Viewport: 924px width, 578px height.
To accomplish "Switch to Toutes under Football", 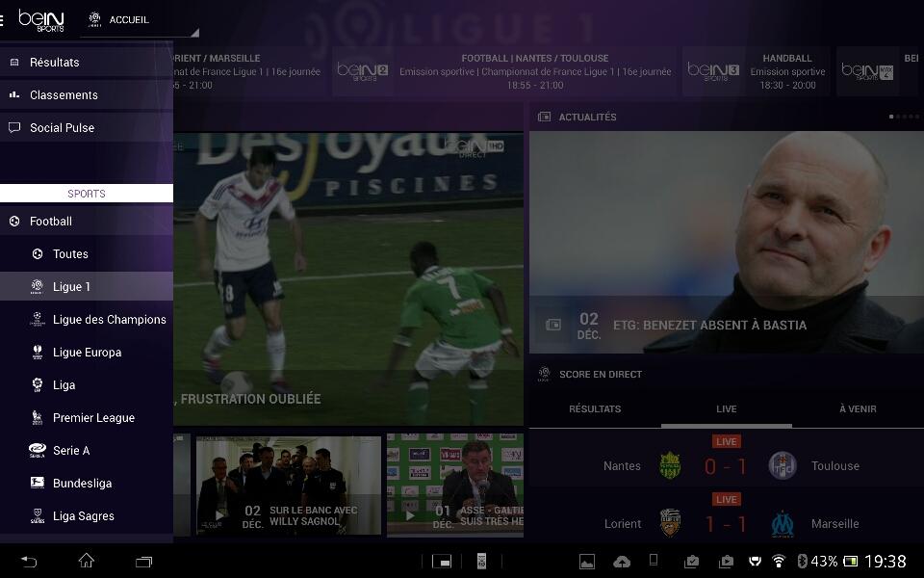I will tap(69, 253).
